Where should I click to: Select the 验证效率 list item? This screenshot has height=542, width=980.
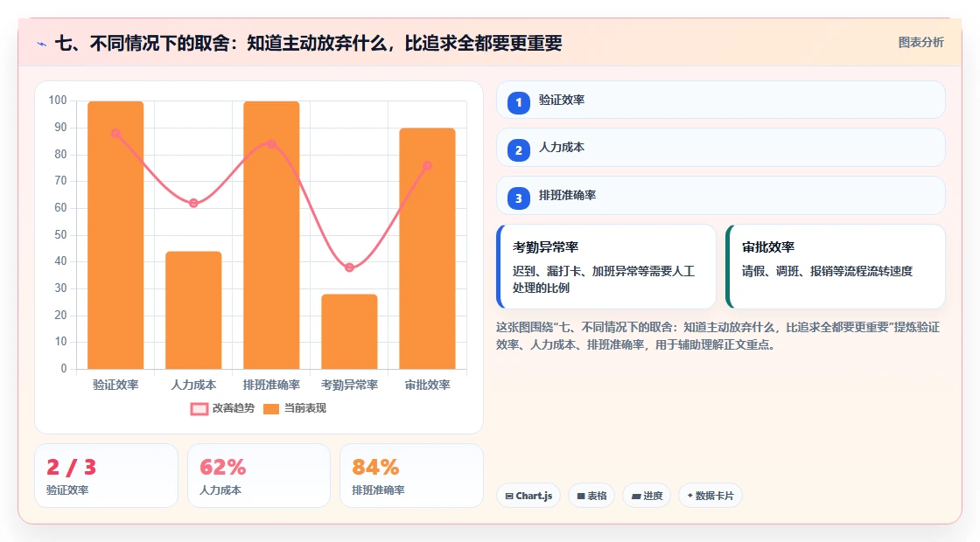click(721, 100)
